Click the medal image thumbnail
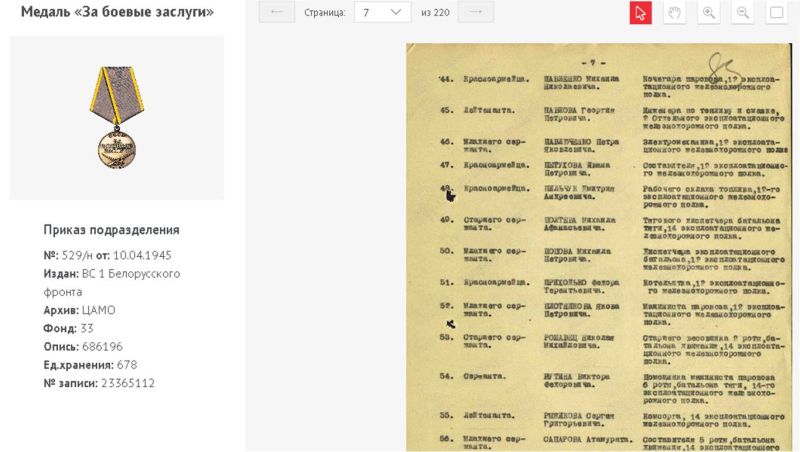800x452 pixels. (x=117, y=118)
